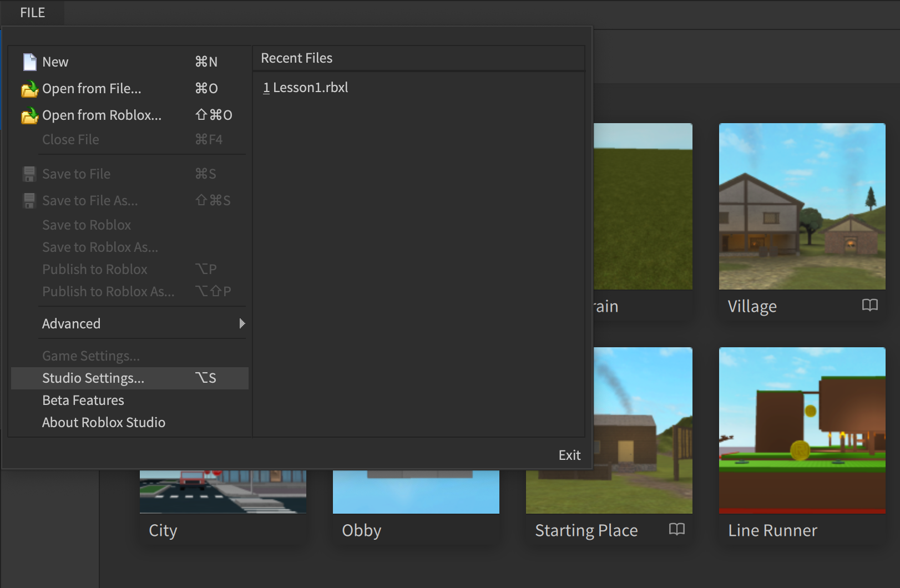
Task: Select New from the File menu
Action: pos(130,62)
